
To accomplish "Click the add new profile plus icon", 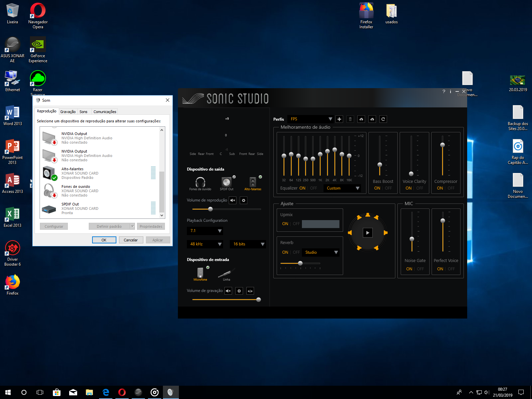I will click(x=339, y=119).
